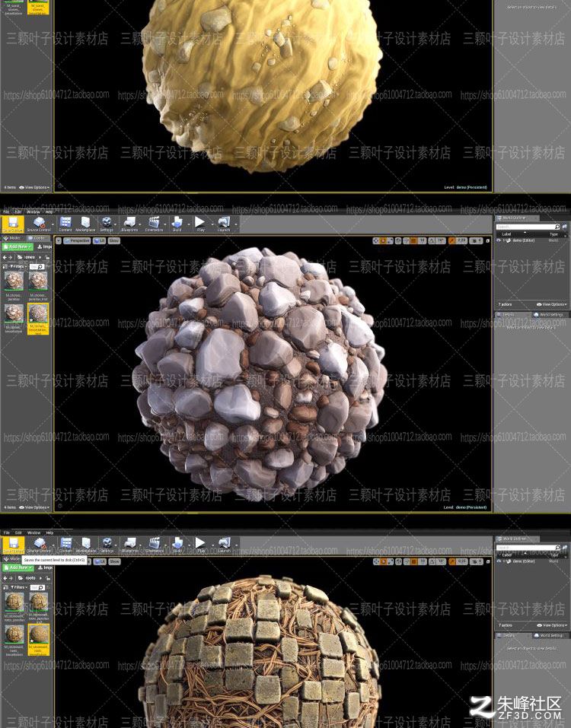Open viewport options dropdown arrow in stones editor
This screenshot has width=571, height=728.
pyautogui.click(x=59, y=241)
